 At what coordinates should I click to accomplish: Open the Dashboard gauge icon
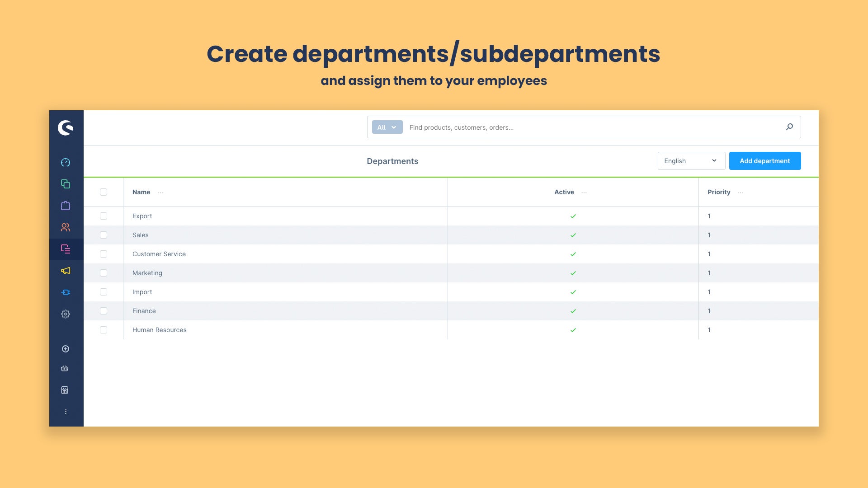click(x=66, y=162)
